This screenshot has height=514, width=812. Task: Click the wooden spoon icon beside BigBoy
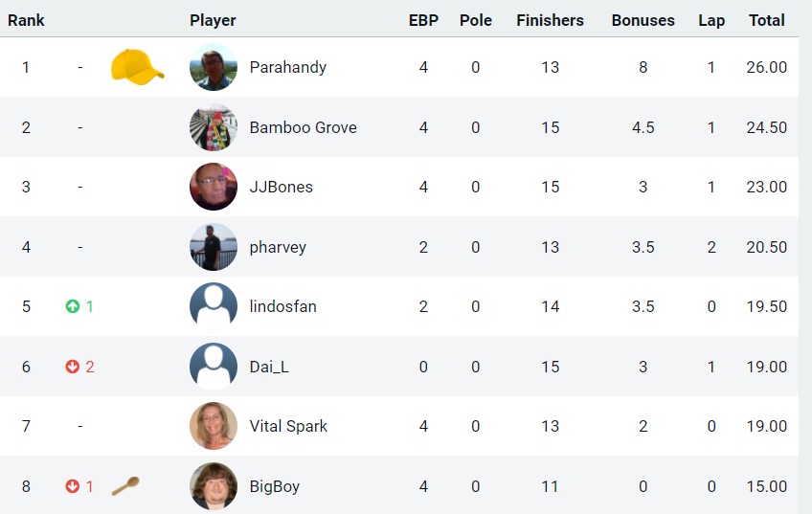[125, 486]
